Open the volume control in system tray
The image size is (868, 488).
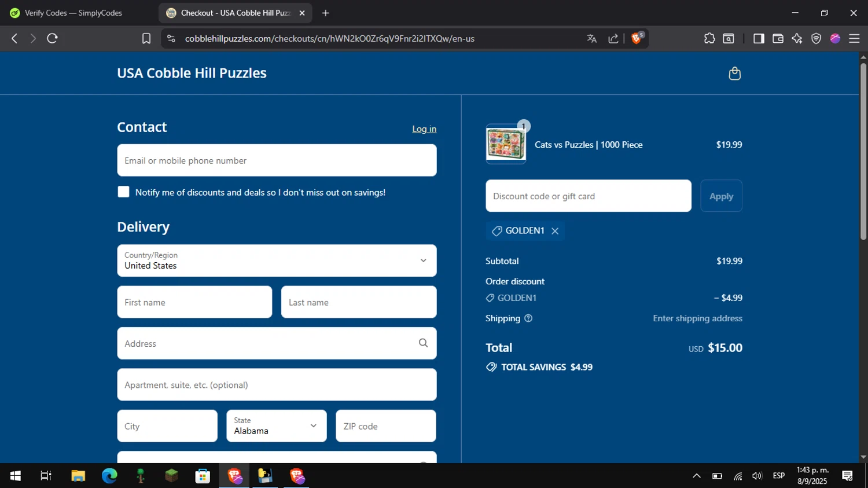pyautogui.click(x=757, y=476)
